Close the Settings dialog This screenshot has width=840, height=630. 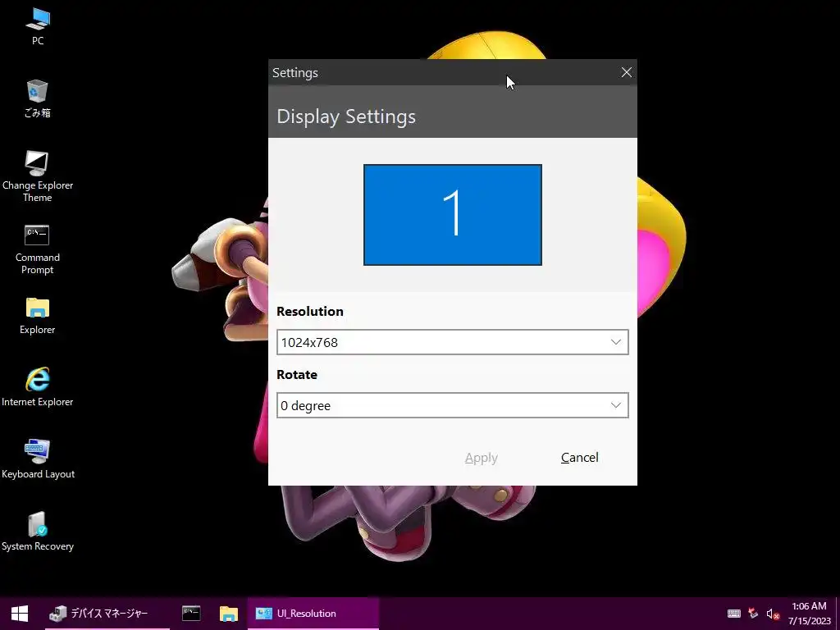626,72
